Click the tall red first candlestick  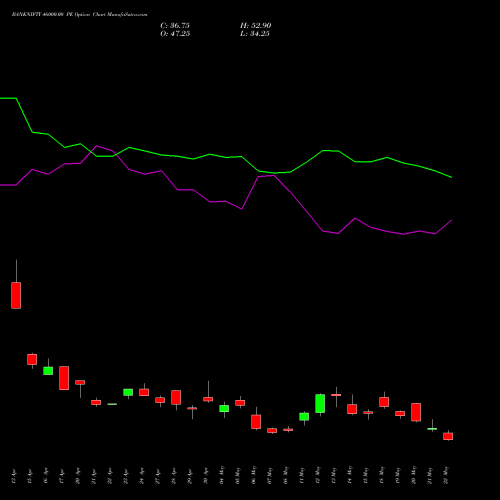16,295
